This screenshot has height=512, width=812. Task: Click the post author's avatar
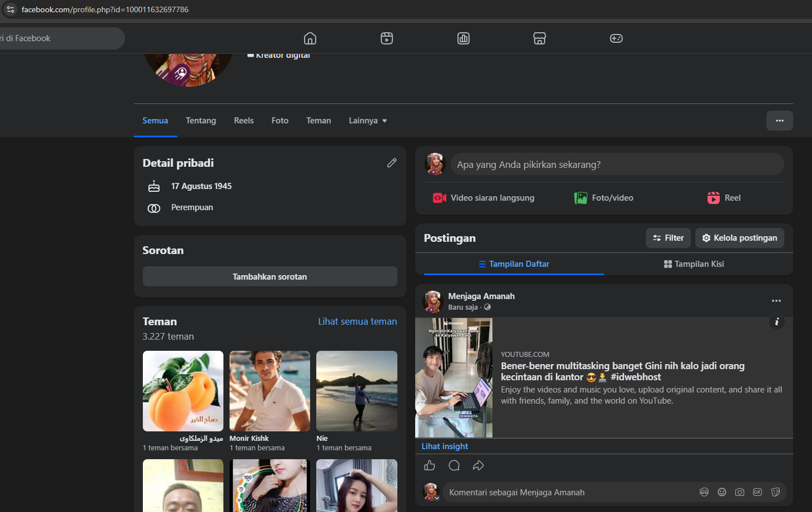tap(432, 301)
